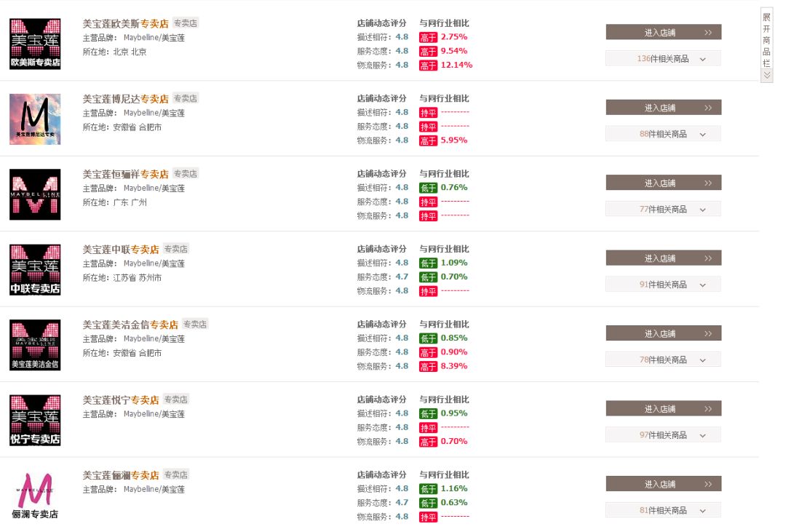This screenshot has height=532, width=786.
Task: Open the 美宝莲俪澜专卖店 shop link
Action: coord(121,475)
